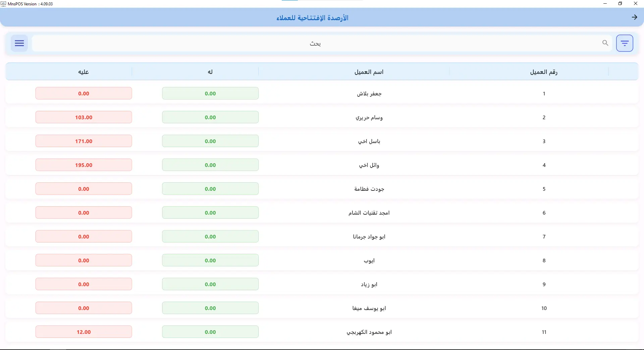Click the 12.00 field for ابو محمود الكهربجي
This screenshot has height=350, width=644.
[x=83, y=332]
